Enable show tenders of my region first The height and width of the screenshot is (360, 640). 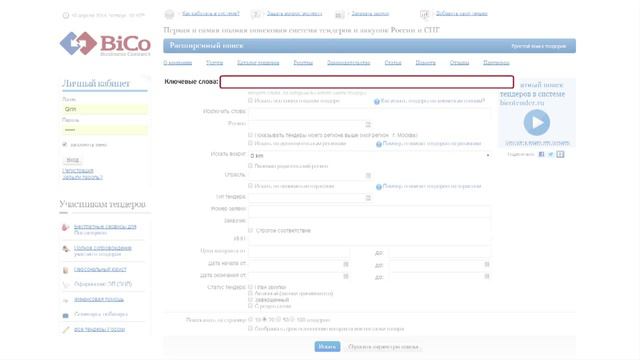tap(250, 135)
